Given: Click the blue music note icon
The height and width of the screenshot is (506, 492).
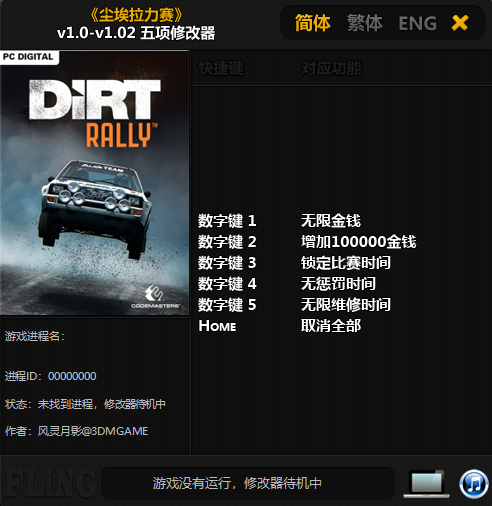Looking at the screenshot, I should (474, 484).
